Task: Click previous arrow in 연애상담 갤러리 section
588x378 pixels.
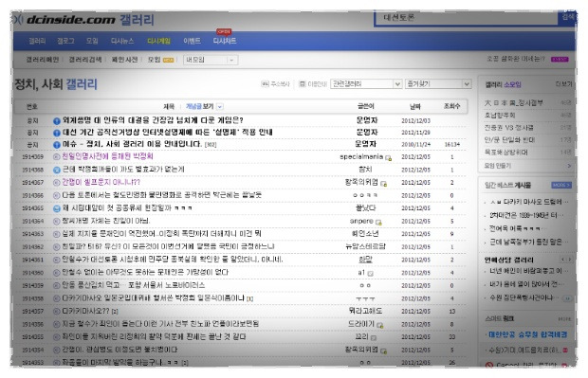Action: click(x=563, y=260)
